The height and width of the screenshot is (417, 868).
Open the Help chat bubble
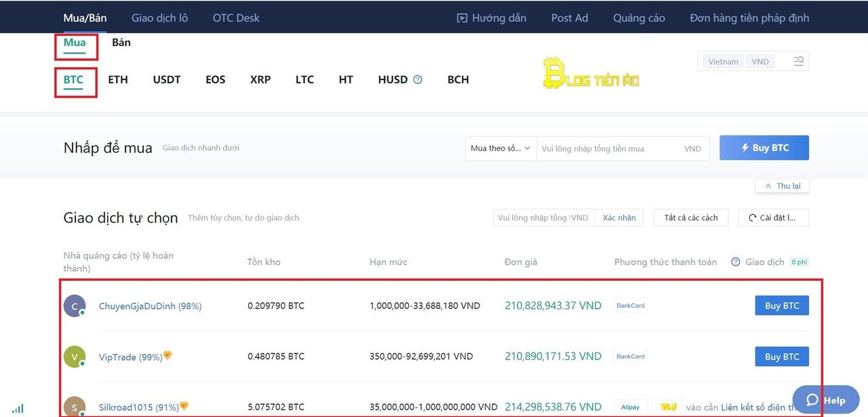[x=826, y=400]
